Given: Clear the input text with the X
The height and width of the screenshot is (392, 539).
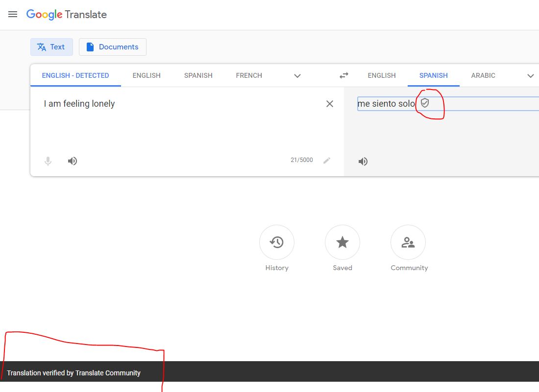Looking at the screenshot, I should [329, 103].
